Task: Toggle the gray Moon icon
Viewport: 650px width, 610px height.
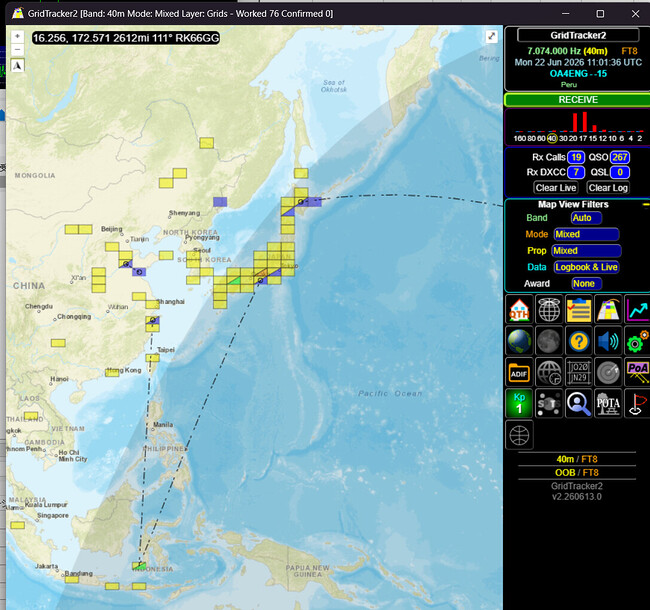Action: (x=549, y=341)
